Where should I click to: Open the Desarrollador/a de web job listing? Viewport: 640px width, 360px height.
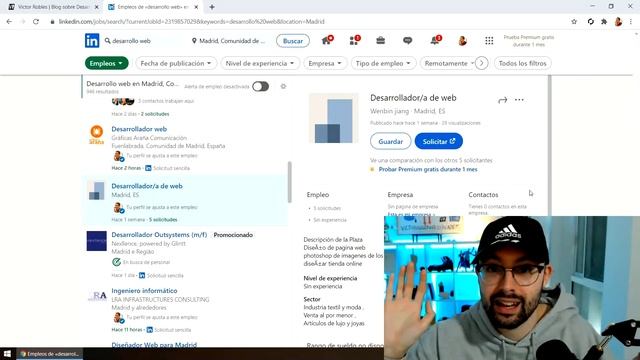(x=147, y=186)
